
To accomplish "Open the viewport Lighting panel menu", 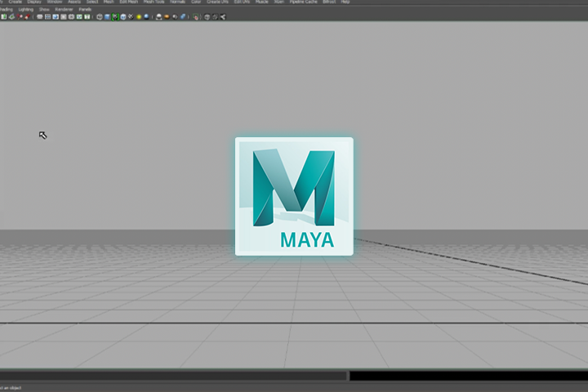I will 26,9.
